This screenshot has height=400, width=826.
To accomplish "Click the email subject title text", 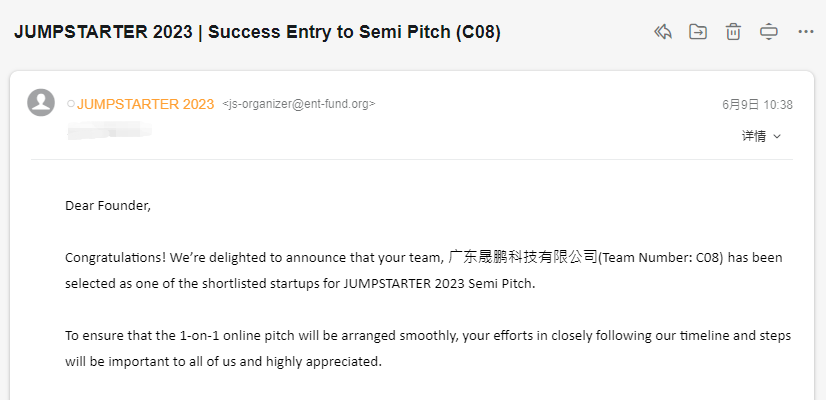I will [257, 32].
